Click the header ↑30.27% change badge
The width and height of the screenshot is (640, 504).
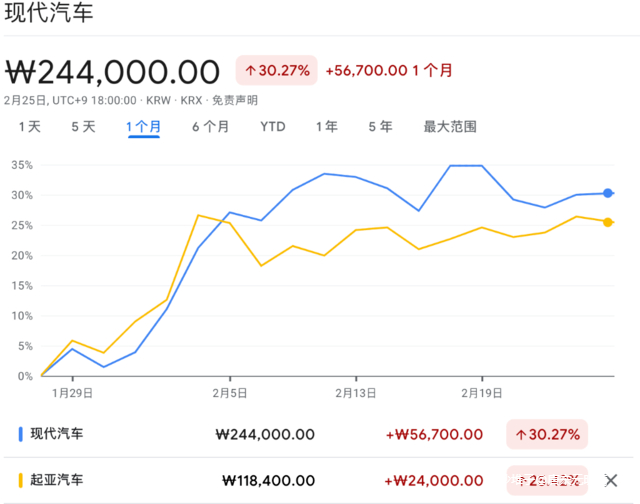tap(277, 70)
